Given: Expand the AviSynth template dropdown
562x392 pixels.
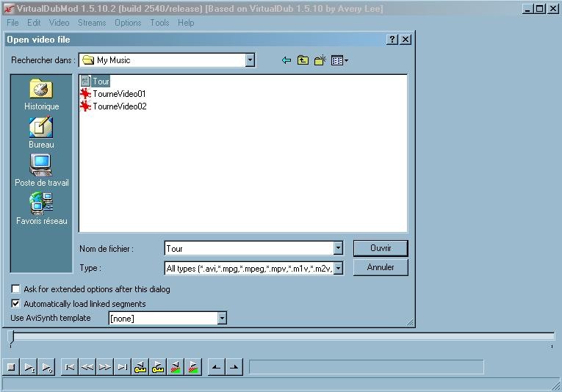Looking at the screenshot, I should [x=222, y=318].
